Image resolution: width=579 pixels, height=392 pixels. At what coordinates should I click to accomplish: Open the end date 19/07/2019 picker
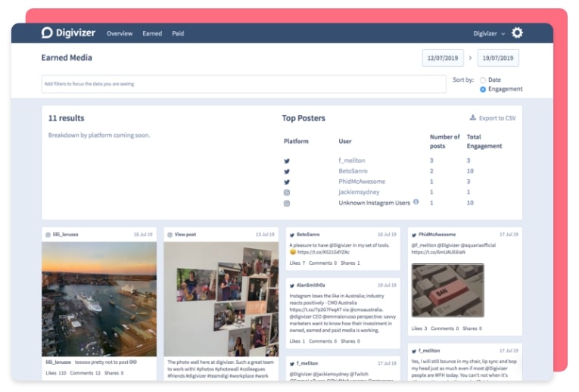click(x=498, y=58)
